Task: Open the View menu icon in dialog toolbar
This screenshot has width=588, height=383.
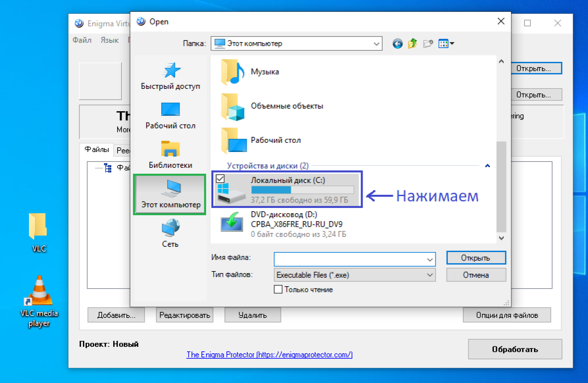Action: pos(446,43)
